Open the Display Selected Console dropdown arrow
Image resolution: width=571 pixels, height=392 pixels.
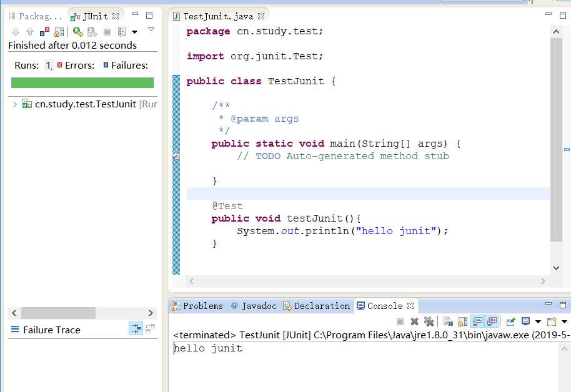point(539,321)
